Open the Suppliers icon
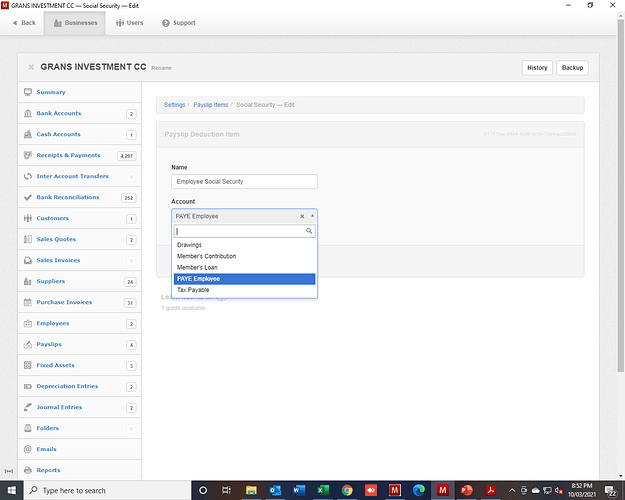 [x=28, y=281]
